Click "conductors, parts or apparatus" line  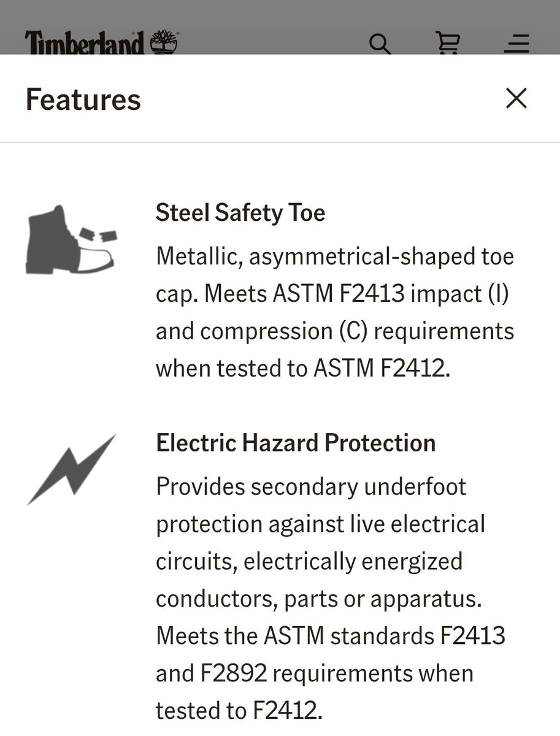pyautogui.click(x=318, y=599)
